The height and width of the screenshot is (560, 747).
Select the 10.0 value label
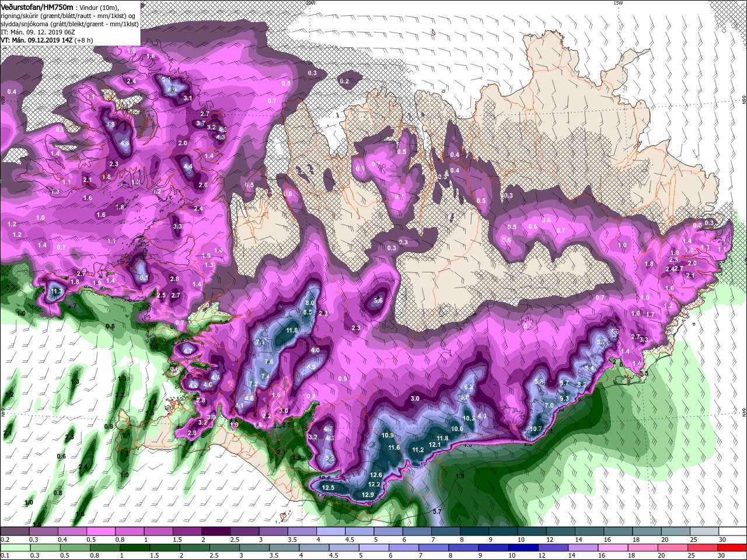(x=457, y=429)
